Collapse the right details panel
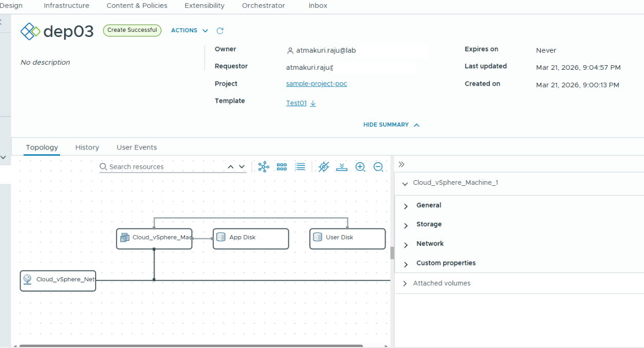The width and height of the screenshot is (644, 348). [401, 164]
